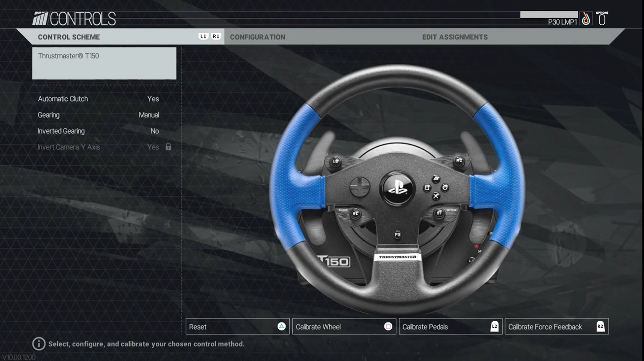Click the Project CARS logo beside CONTROLS
Viewport: 644px width, 361px height.
click(40, 19)
